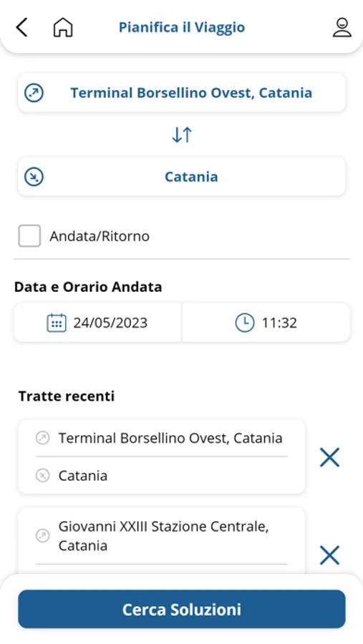The height and width of the screenshot is (644, 363).
Task: Enable the Andata/Ritorno checkbox
Action: click(x=29, y=235)
